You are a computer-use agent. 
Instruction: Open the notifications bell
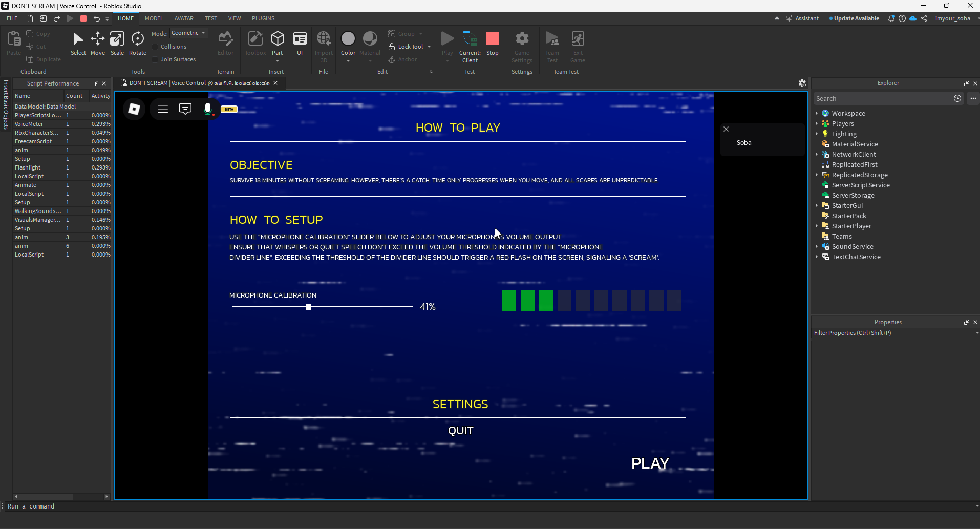pyautogui.click(x=891, y=18)
